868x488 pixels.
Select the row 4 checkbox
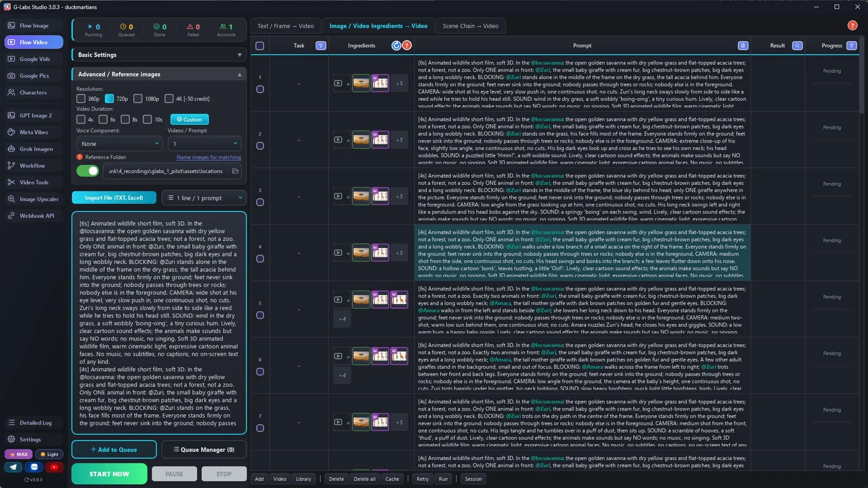pos(260,259)
